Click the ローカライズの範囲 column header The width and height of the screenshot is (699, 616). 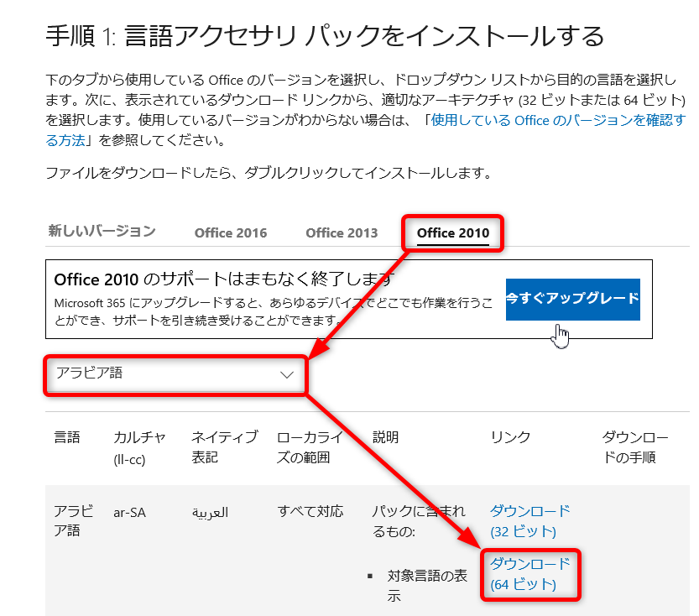310,447
